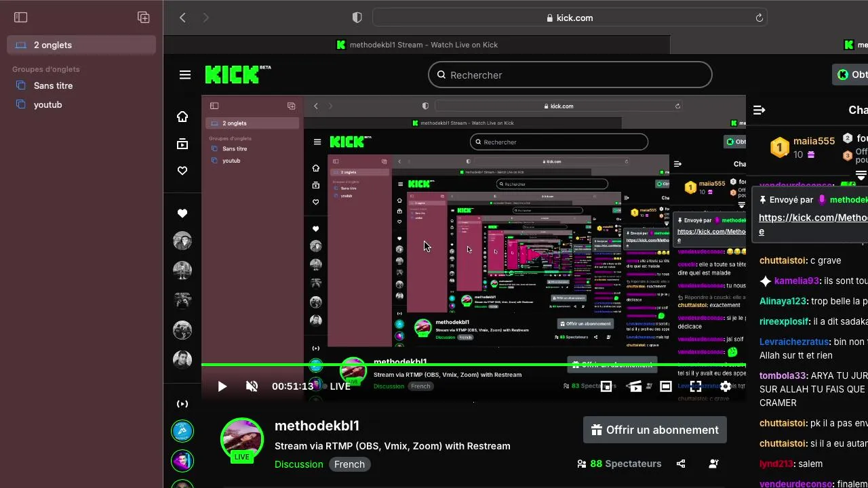Open the Discussion category link
Image resolution: width=868 pixels, height=488 pixels.
pyautogui.click(x=299, y=464)
